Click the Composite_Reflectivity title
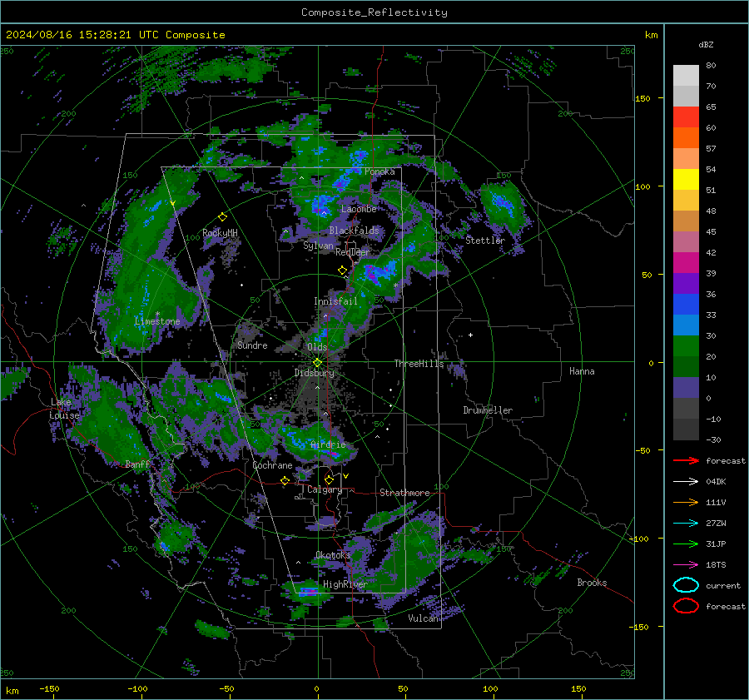Screen dimensions: 749x700 (x=374, y=12)
